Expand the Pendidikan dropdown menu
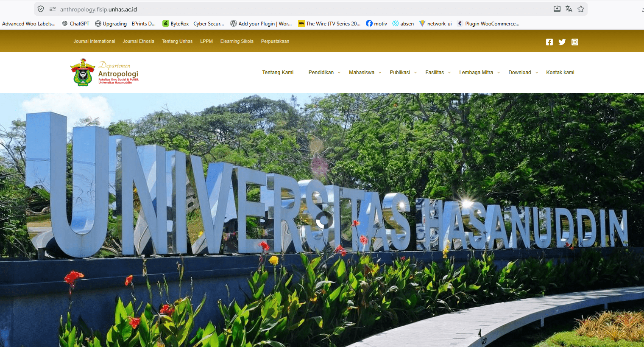The width and height of the screenshot is (644, 347). (x=324, y=73)
